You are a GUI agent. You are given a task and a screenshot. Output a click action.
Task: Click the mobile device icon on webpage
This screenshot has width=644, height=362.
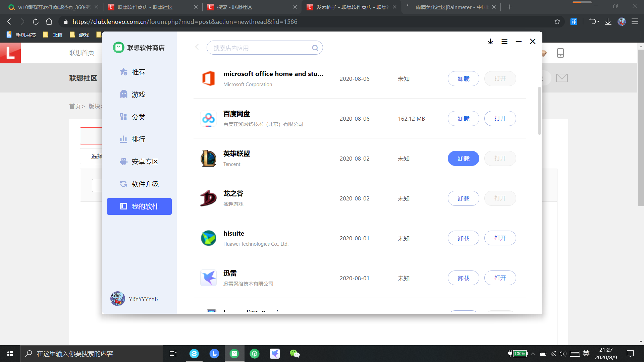coord(560,53)
